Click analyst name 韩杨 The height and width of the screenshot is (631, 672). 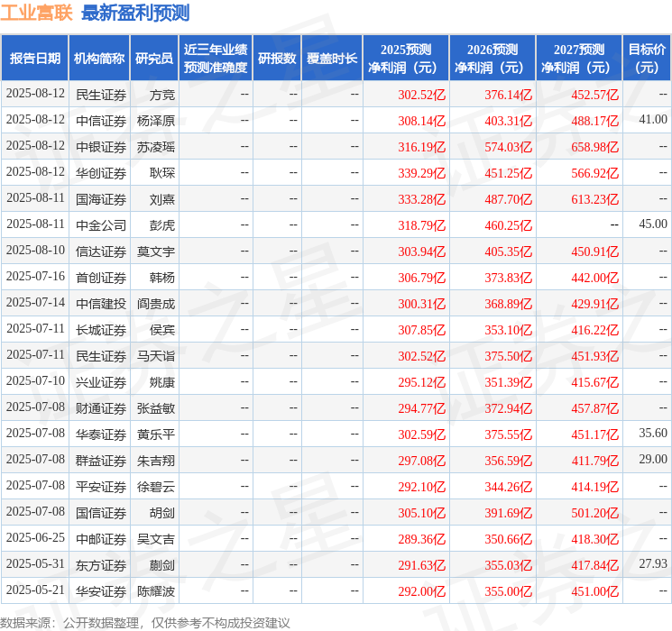162,278
